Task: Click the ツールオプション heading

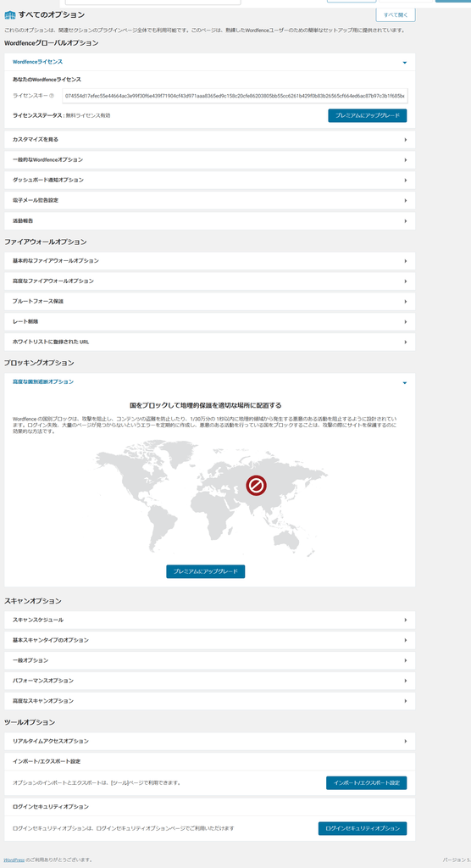Action: click(x=30, y=722)
